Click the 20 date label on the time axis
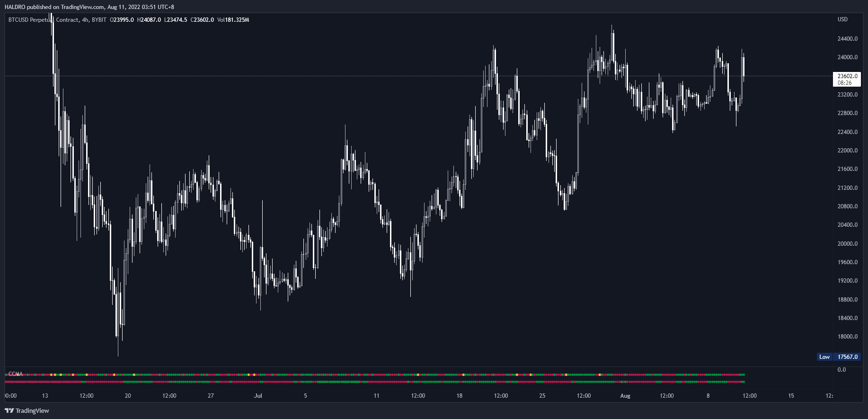 click(128, 396)
